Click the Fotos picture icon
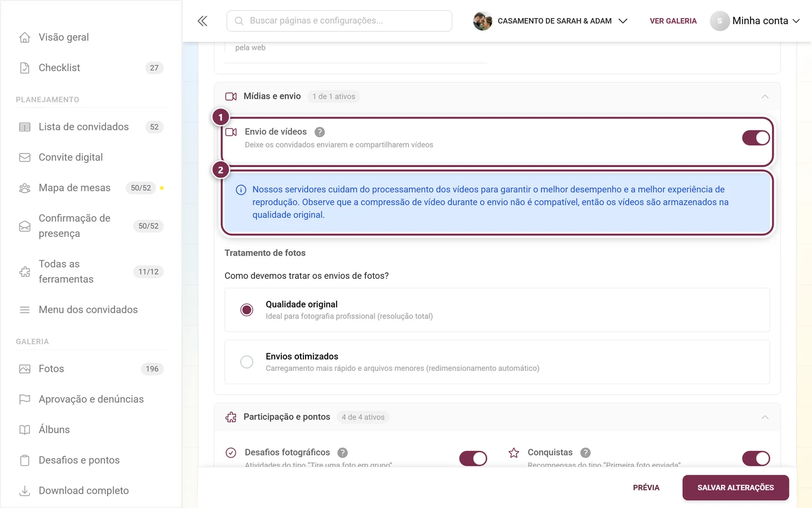 tap(25, 369)
